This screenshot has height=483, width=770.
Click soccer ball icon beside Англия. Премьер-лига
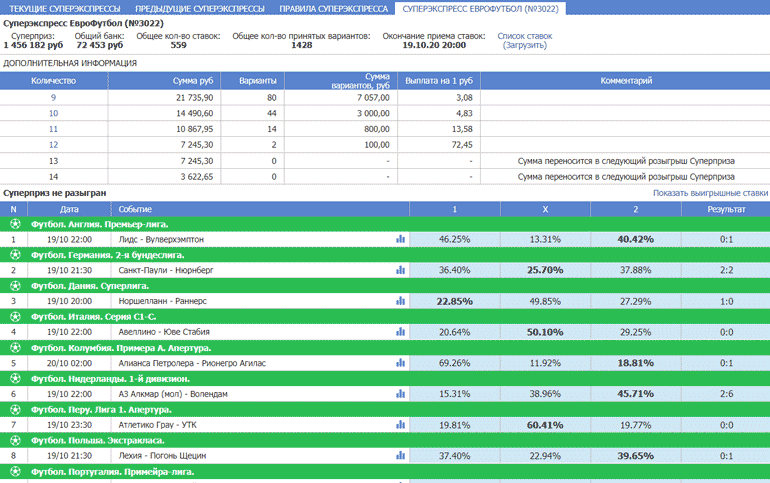pyautogui.click(x=14, y=224)
